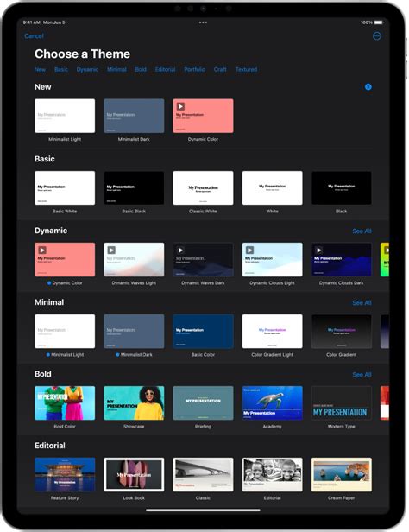This screenshot has width=409, height=532.
Task: Open the more options circle icon
Action: tap(376, 36)
